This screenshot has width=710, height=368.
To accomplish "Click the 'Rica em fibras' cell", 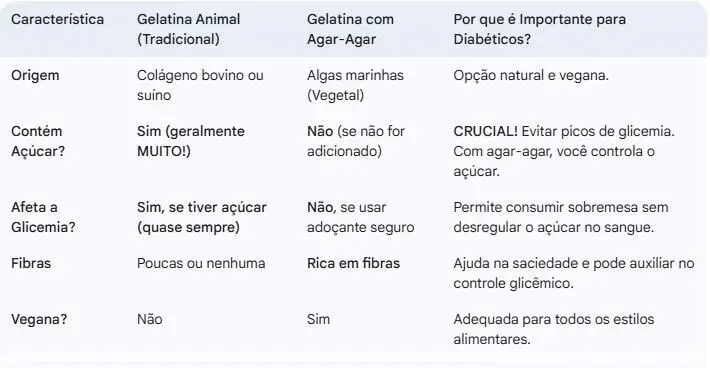I will coord(354,263).
